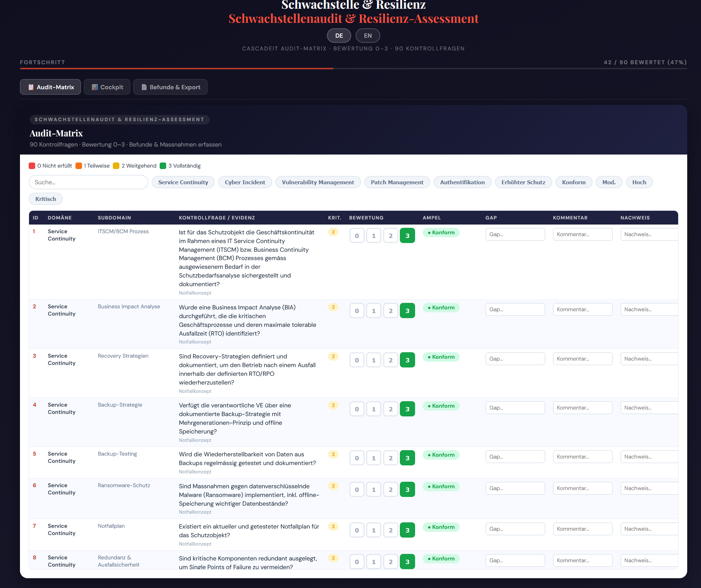Screen dimensions: 701x588
Task: Filter by Service Continuity chip
Action: [183, 182]
